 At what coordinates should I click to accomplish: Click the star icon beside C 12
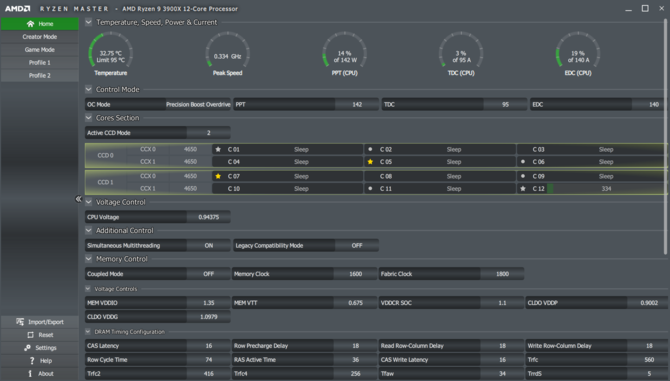[x=523, y=188]
